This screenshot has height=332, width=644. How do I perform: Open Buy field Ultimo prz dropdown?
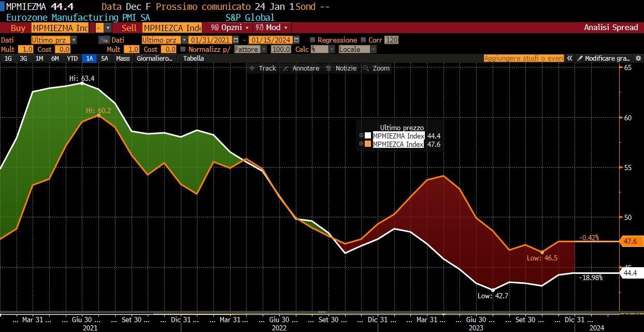tap(74, 40)
